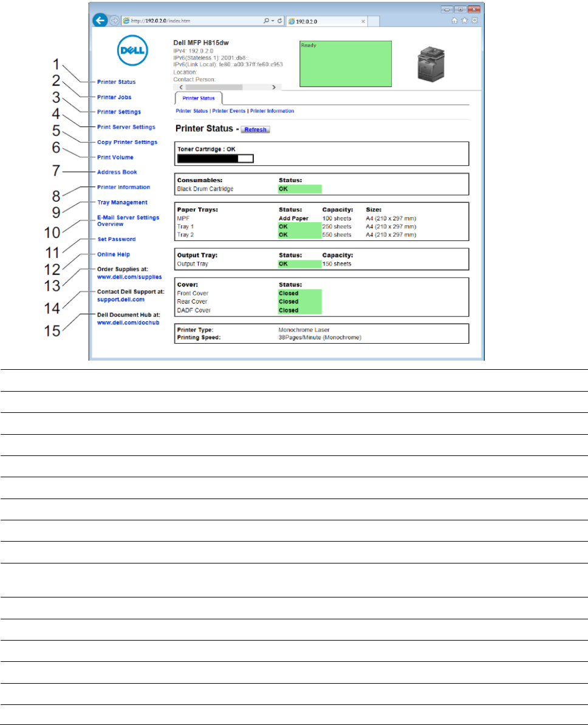Click Rear Cover Closed status cell

pos(300,301)
